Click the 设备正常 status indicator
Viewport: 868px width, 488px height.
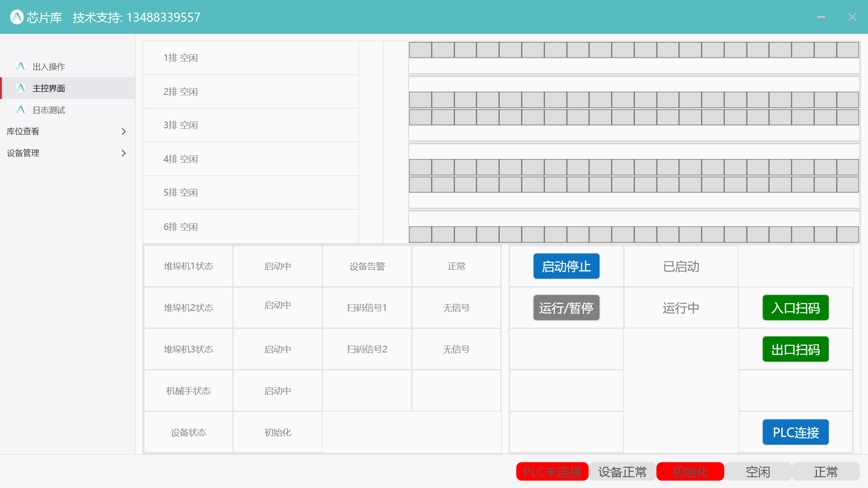622,471
